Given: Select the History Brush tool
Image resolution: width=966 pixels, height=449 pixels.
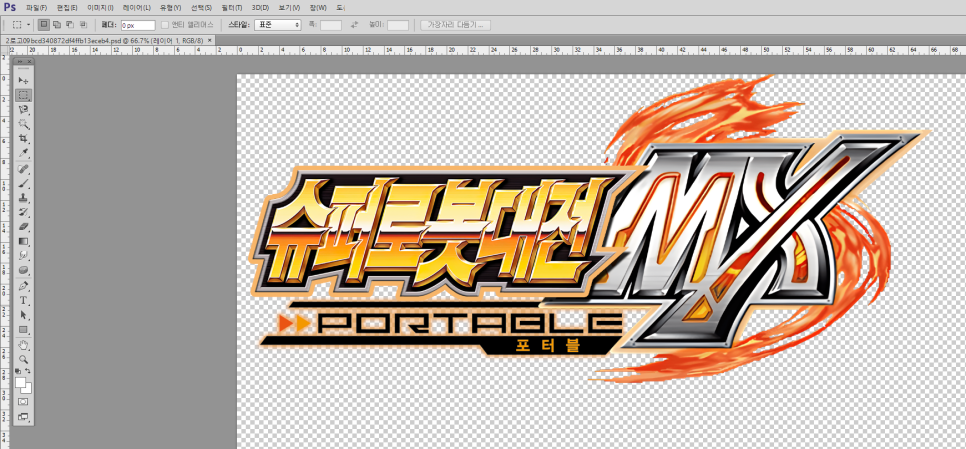Looking at the screenshot, I should click(23, 212).
